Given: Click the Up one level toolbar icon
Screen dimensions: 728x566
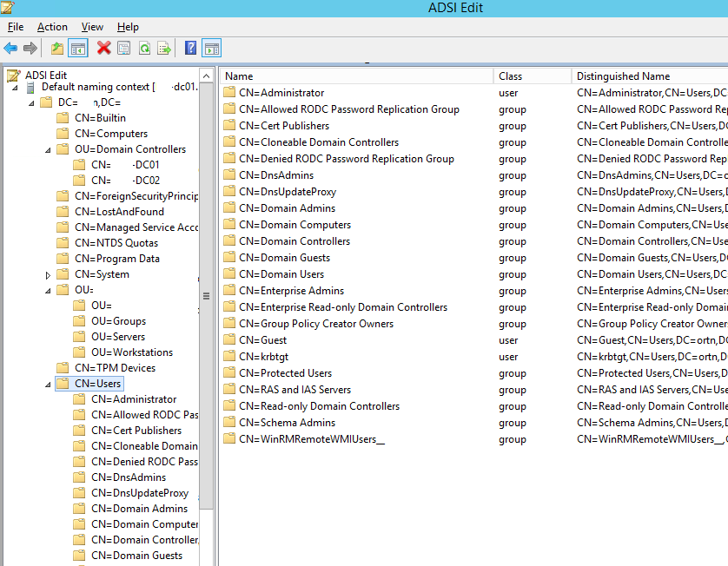Looking at the screenshot, I should point(57,48).
